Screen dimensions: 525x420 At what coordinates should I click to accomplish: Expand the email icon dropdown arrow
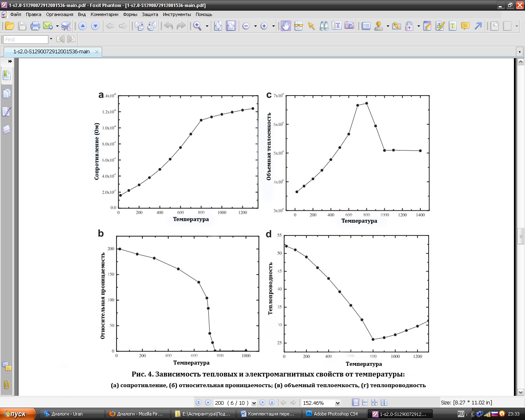[57, 26]
